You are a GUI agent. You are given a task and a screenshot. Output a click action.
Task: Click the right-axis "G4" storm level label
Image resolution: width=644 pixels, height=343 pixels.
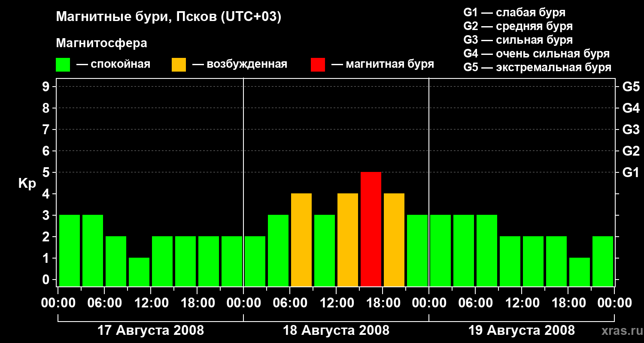[631, 108]
